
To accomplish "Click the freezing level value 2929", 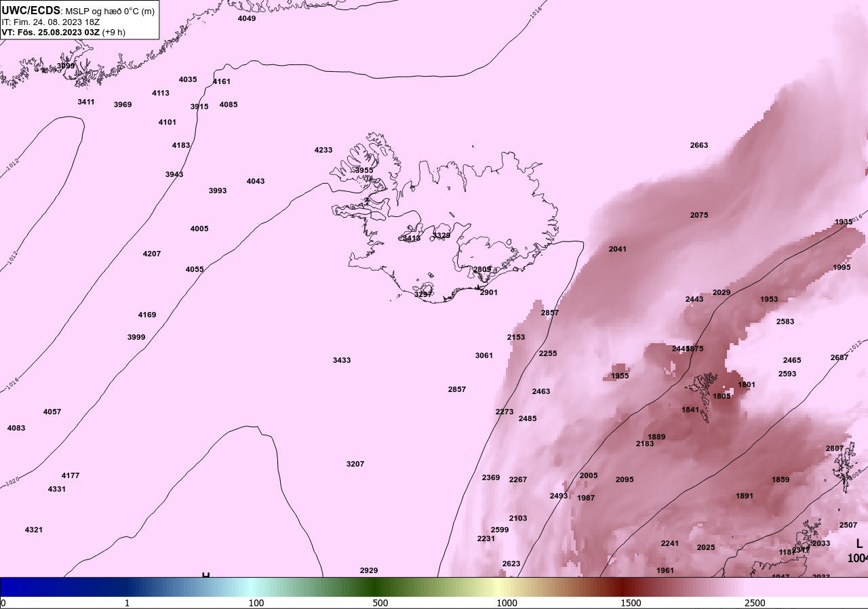I will point(369,570).
